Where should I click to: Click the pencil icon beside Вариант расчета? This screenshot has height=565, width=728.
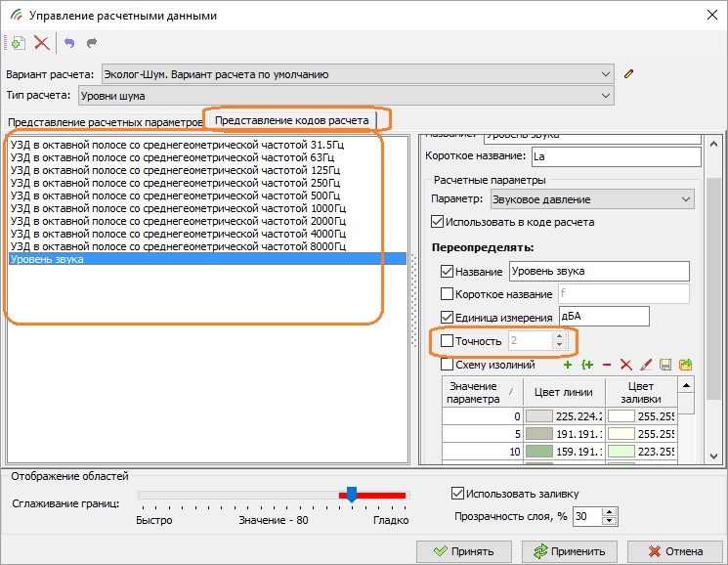629,73
